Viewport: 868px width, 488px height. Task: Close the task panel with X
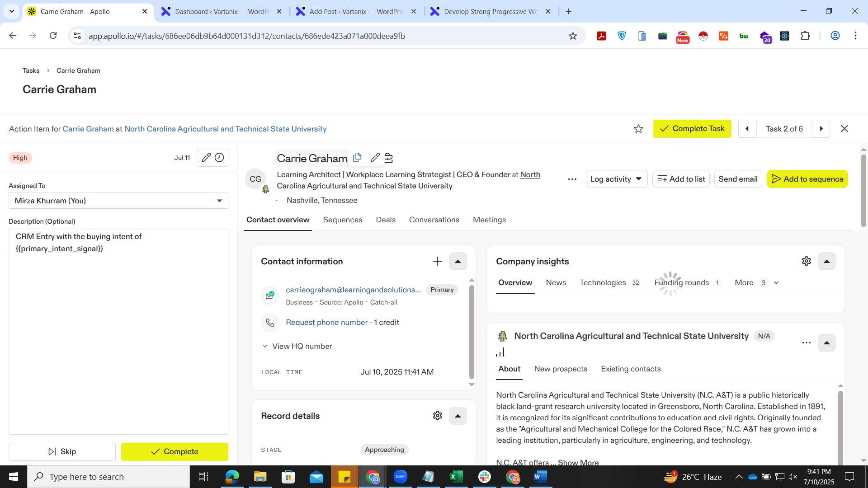click(844, 129)
